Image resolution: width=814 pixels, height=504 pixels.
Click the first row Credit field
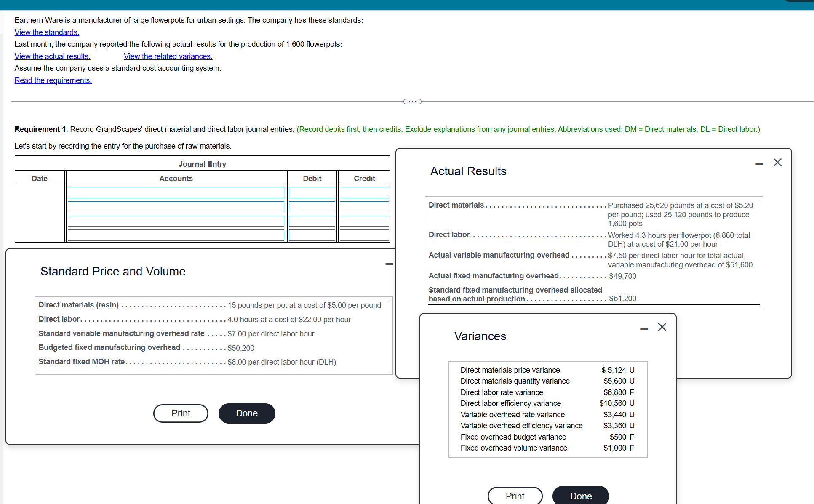(364, 193)
